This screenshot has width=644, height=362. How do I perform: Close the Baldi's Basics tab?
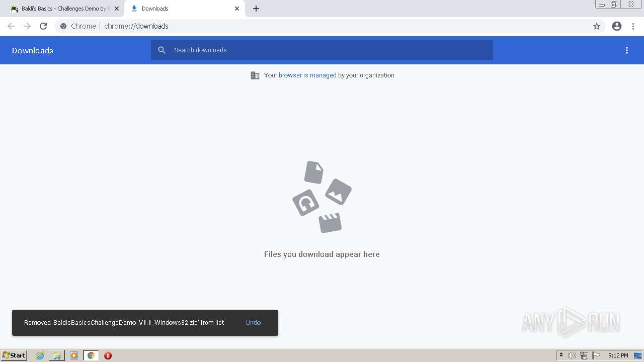(117, 9)
